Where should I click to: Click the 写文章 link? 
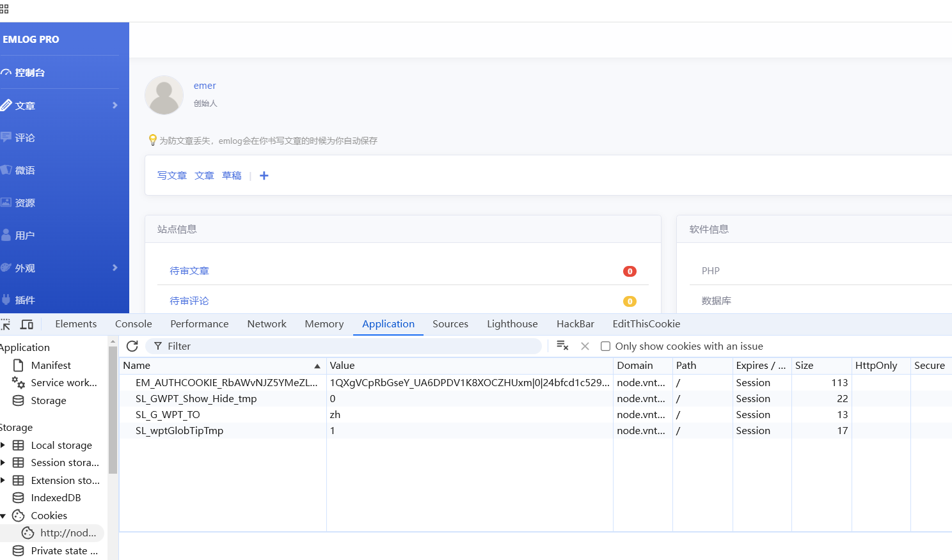pyautogui.click(x=171, y=176)
